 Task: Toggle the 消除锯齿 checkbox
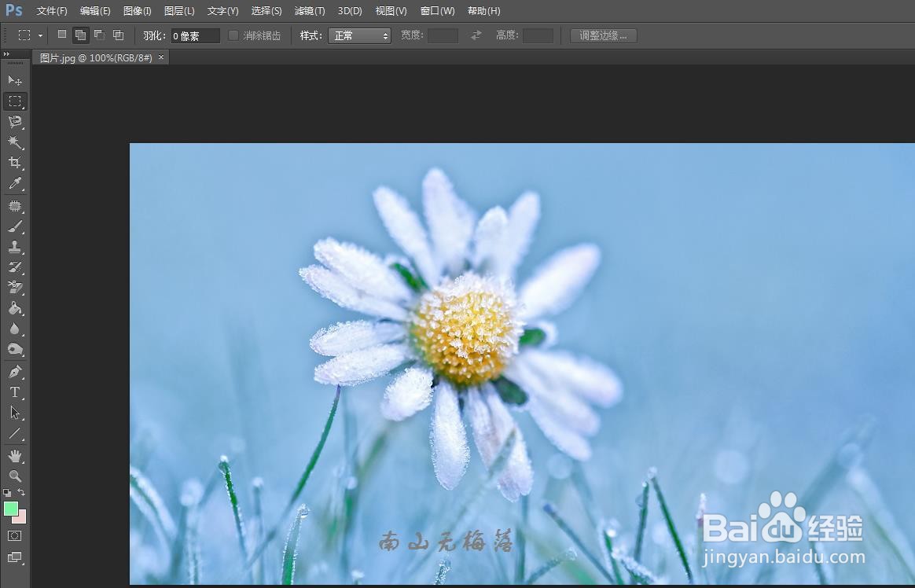pyautogui.click(x=233, y=35)
